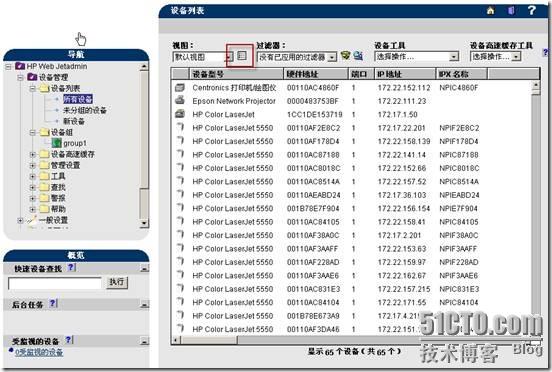The image size is (552, 372).
Task: Click the filter manager icon beside funnel
Action: (358, 56)
